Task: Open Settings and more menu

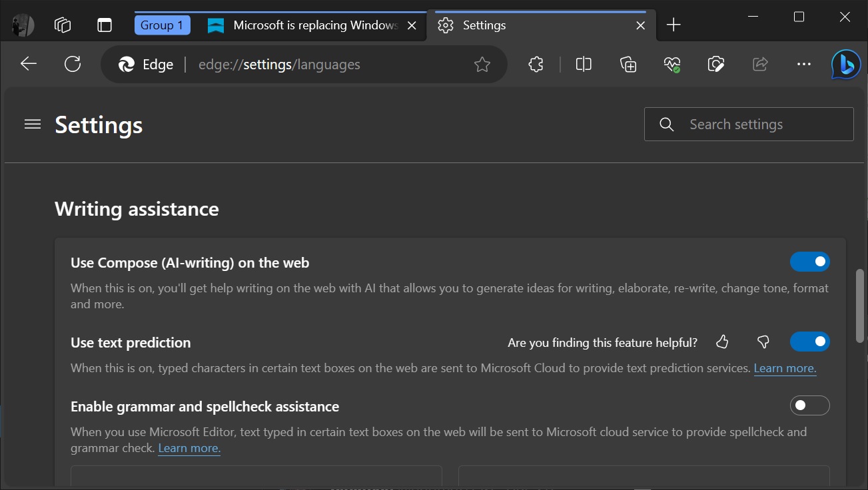Action: tap(803, 64)
